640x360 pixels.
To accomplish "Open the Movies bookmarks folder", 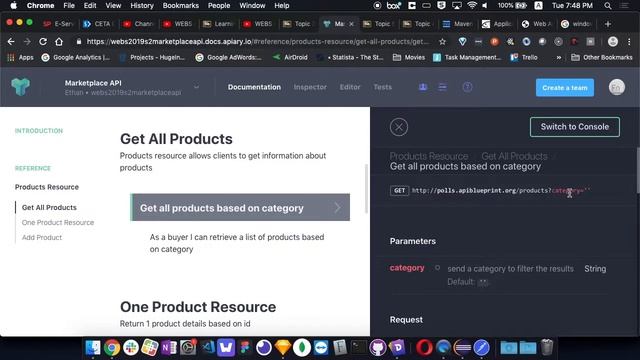I will click(409, 58).
